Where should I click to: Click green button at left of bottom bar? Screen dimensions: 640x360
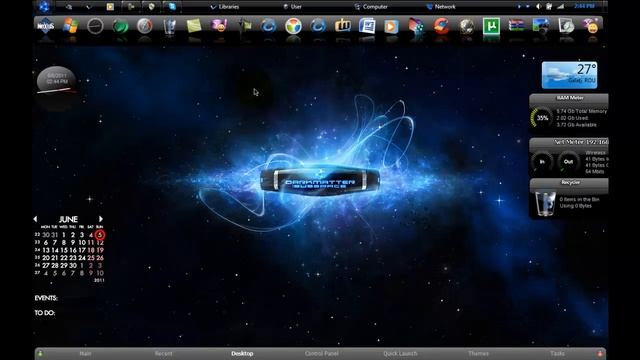40,353
